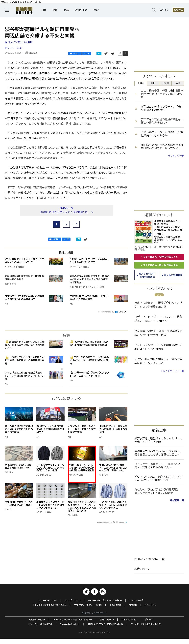The height and width of the screenshot is (644, 189).
Task: Select the 1週間 ranking tab
Action: [x=165, y=83]
